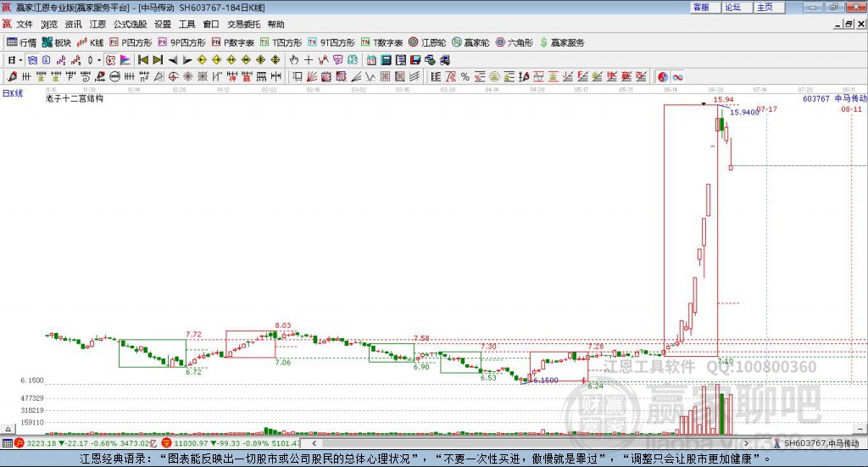This screenshot has width=868, height=467.
Task: Open the 板块 sector view
Action: pyautogui.click(x=57, y=42)
